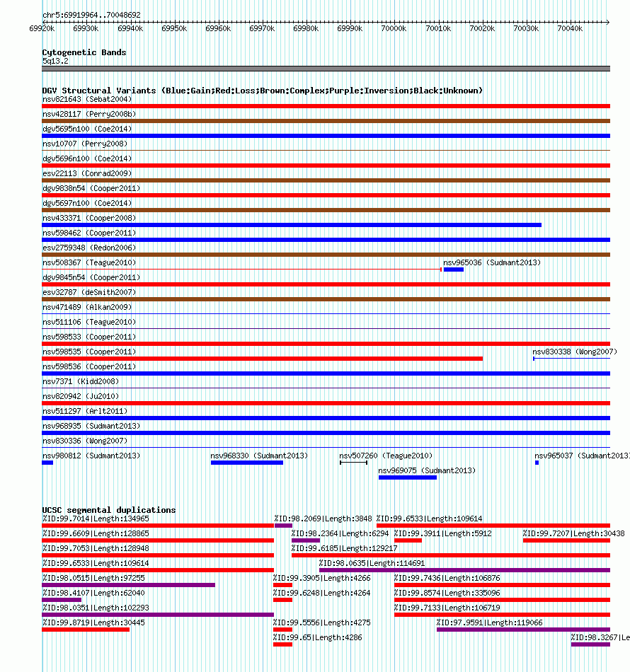The image size is (630, 672).
Task: Open esv2759348 (Redon2006) variant
Action: point(89,248)
